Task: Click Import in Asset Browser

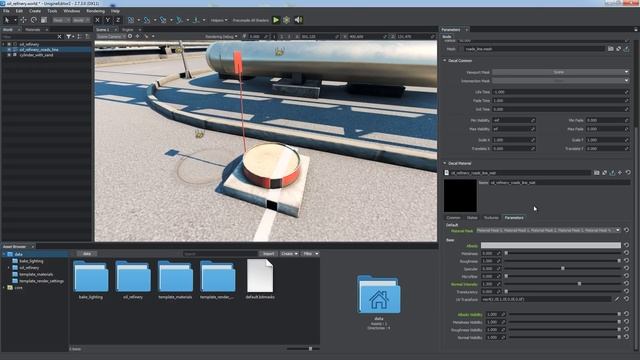Action: click(268, 254)
